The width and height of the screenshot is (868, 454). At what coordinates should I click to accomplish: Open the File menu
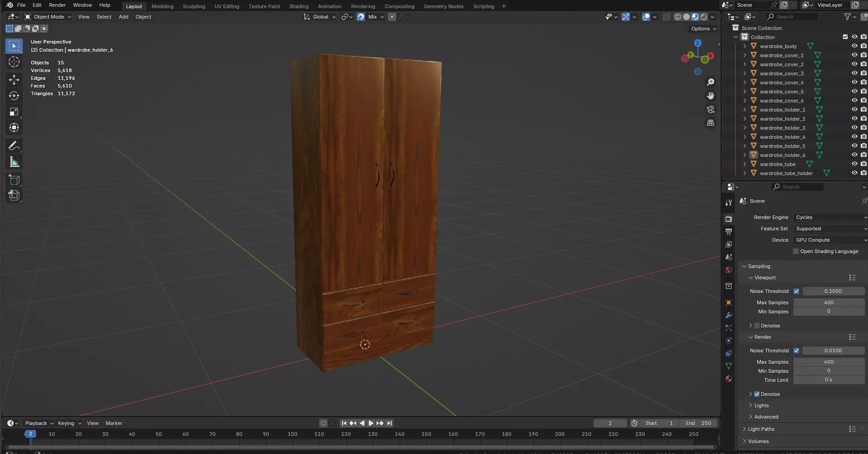(21, 5)
